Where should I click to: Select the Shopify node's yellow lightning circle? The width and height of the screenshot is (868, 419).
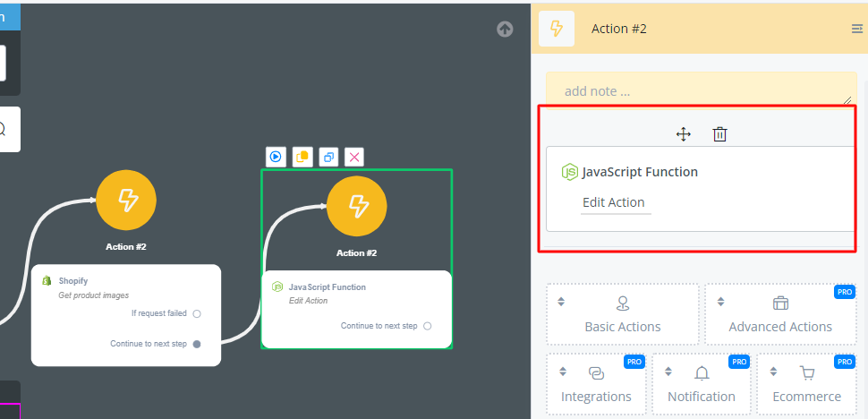coord(126,201)
